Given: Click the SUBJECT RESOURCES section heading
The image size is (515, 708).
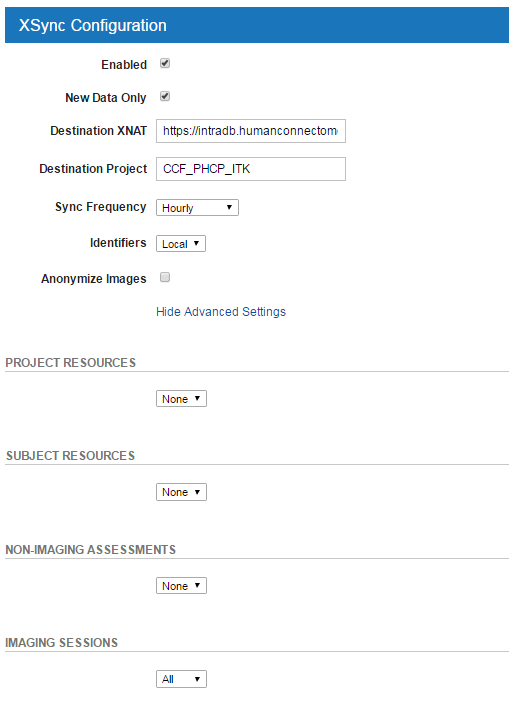Looking at the screenshot, I should 70,456.
